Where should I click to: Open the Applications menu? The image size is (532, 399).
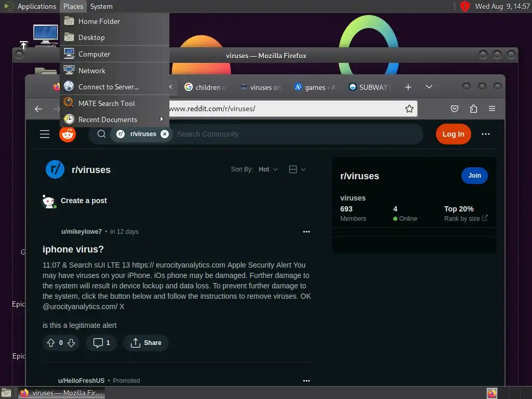coord(37,6)
